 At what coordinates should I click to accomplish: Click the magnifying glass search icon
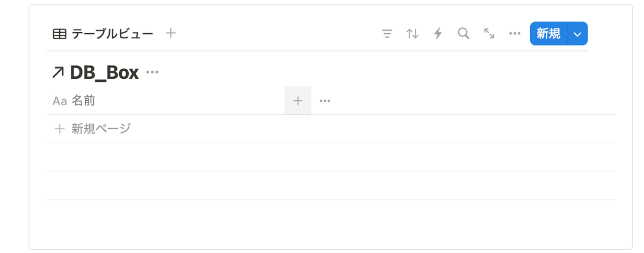(463, 34)
